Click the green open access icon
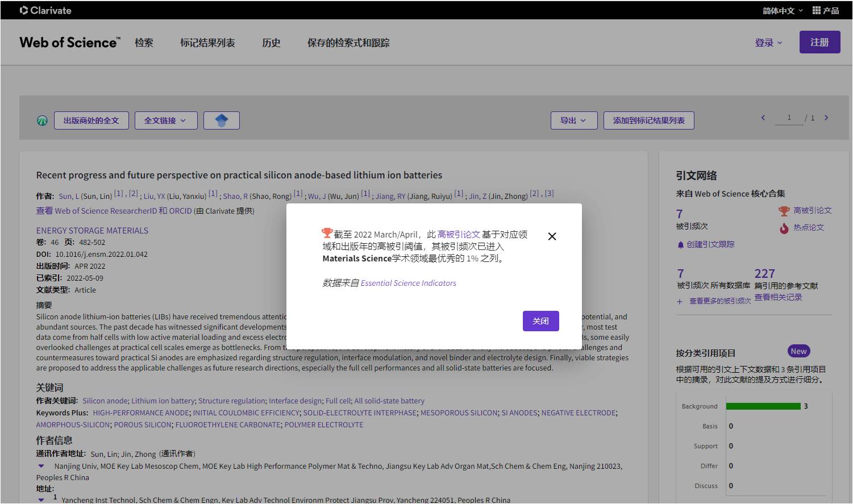853x504 pixels. [x=42, y=120]
